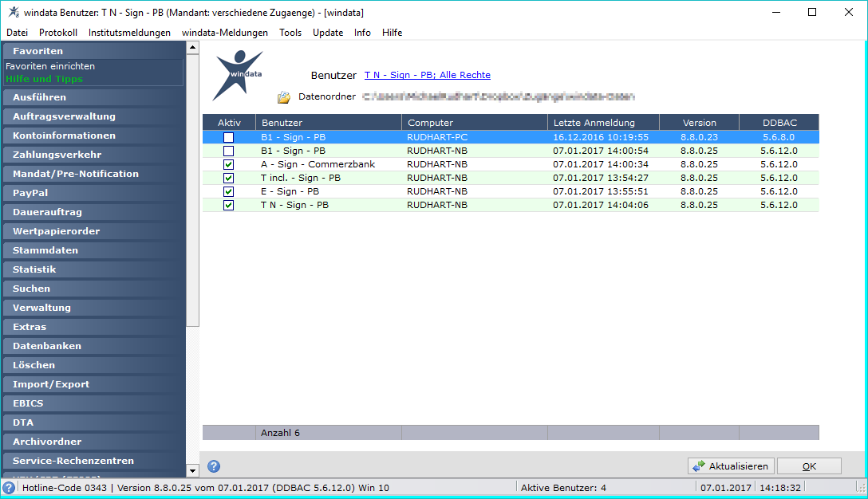Open the EBICS sidebar section
Viewport: 868px width, 499px height.
[94, 403]
